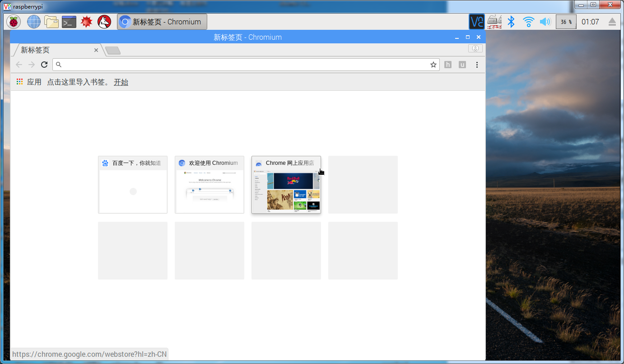Go back with the back arrow

tap(19, 65)
